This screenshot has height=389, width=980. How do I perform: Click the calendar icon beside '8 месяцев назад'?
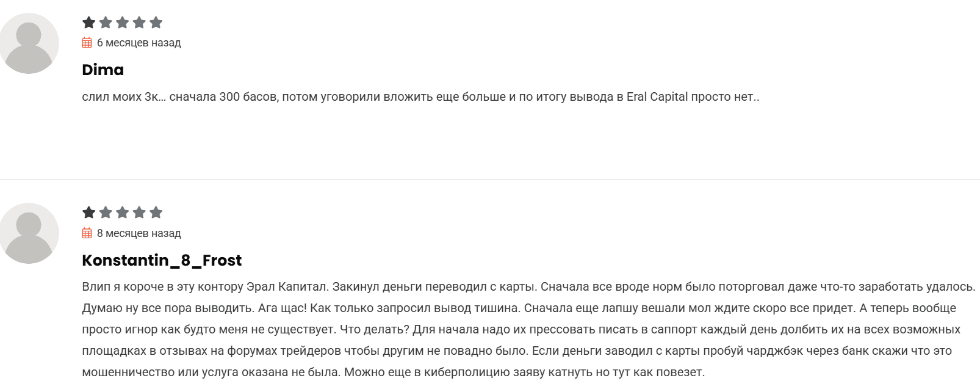(87, 233)
